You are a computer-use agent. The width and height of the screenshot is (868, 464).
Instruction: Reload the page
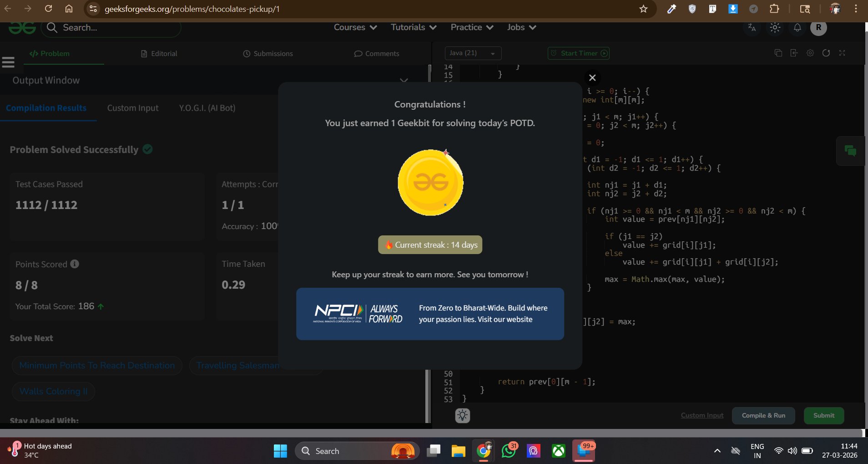(x=49, y=9)
